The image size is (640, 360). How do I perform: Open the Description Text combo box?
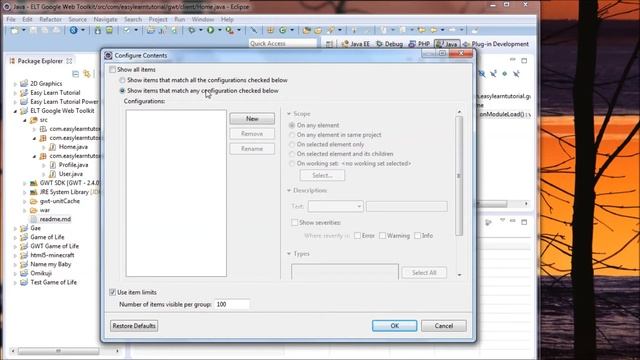coord(336,206)
